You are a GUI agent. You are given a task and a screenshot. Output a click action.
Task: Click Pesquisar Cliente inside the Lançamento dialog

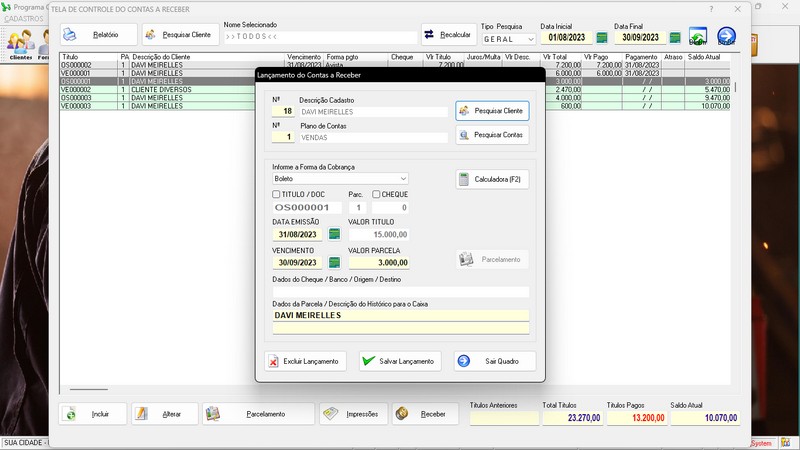(492, 111)
